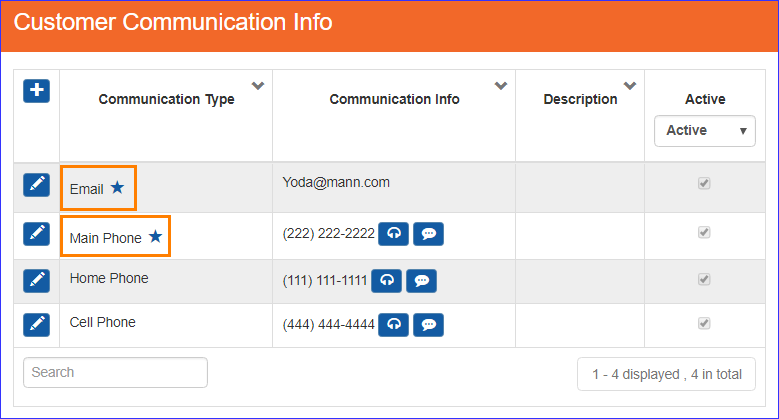779x419 pixels.
Task: Expand Communication Type column chevron menu
Action: click(257, 86)
